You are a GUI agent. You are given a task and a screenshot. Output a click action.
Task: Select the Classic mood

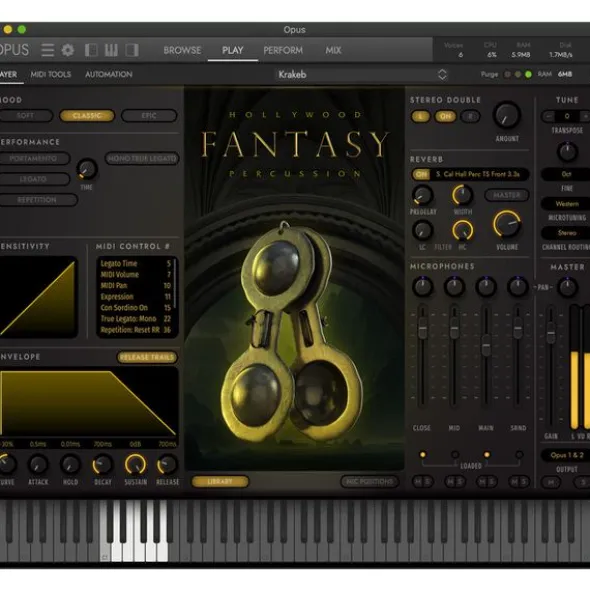pos(87,116)
